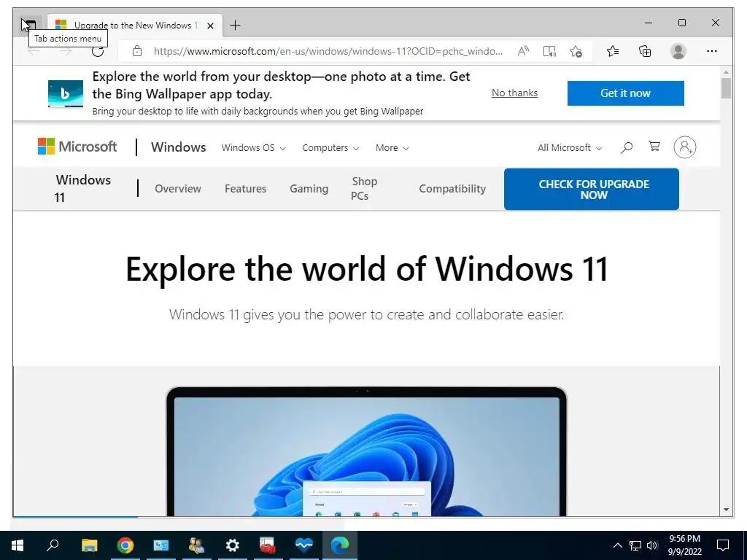
Task: Open the Shop PCs tab
Action: click(364, 189)
